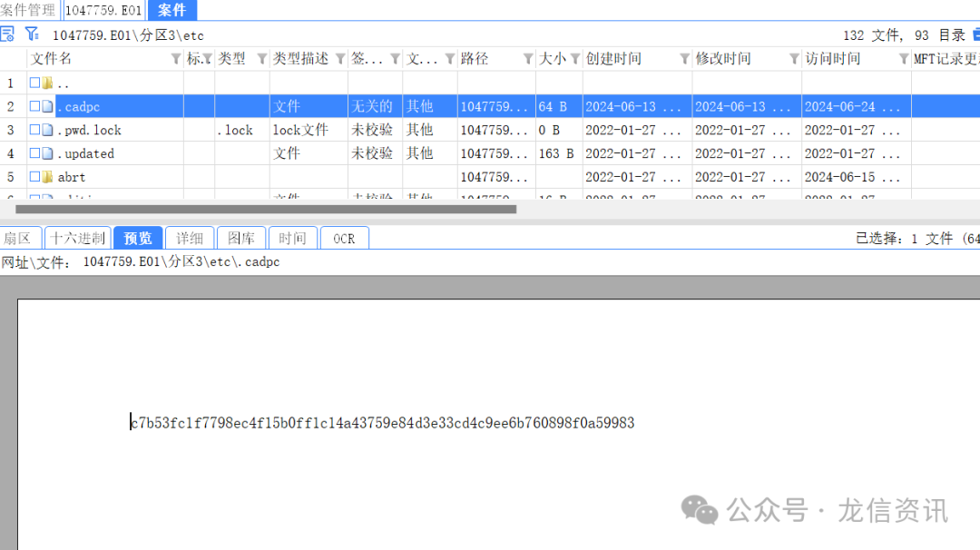Open the 大小 column filter
The image size is (980, 550).
[574, 59]
